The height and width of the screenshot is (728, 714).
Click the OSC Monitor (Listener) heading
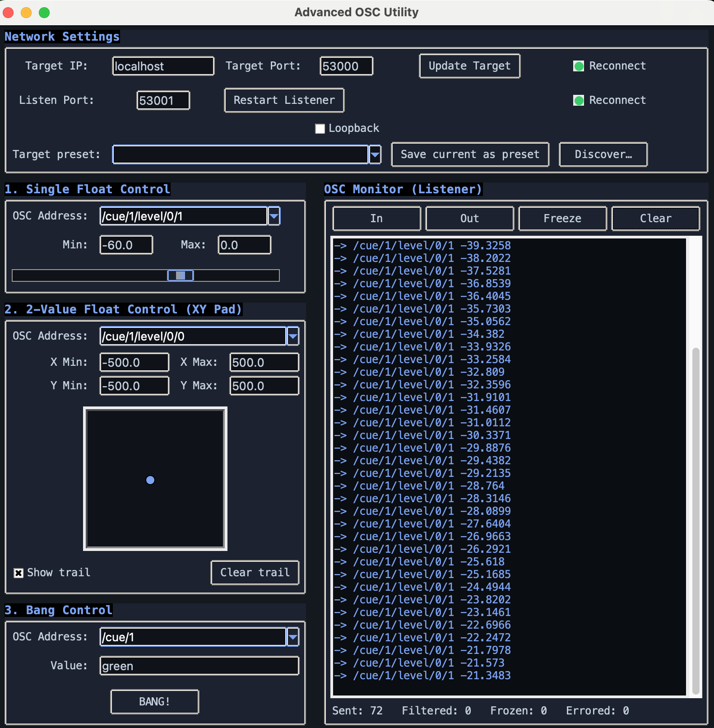[x=403, y=189]
